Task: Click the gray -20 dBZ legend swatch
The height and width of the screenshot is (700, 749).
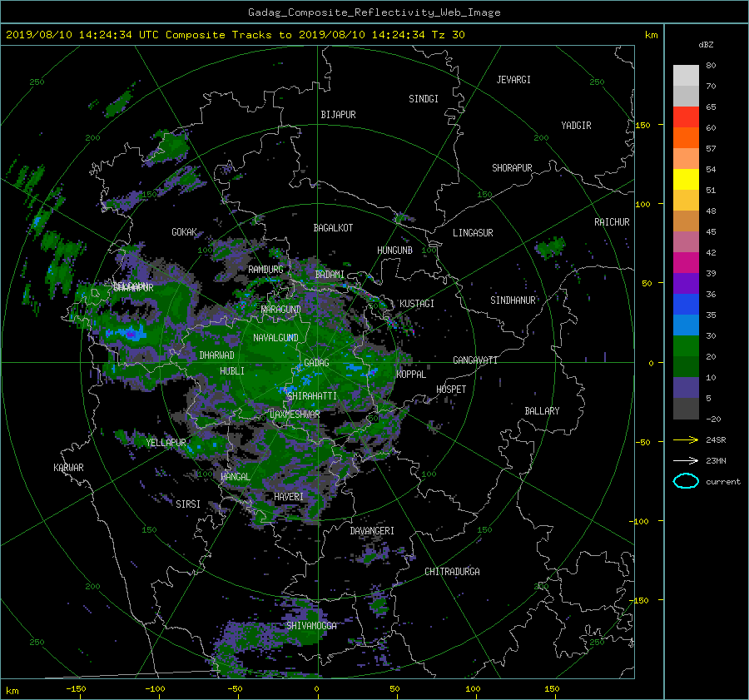Action: (x=686, y=409)
